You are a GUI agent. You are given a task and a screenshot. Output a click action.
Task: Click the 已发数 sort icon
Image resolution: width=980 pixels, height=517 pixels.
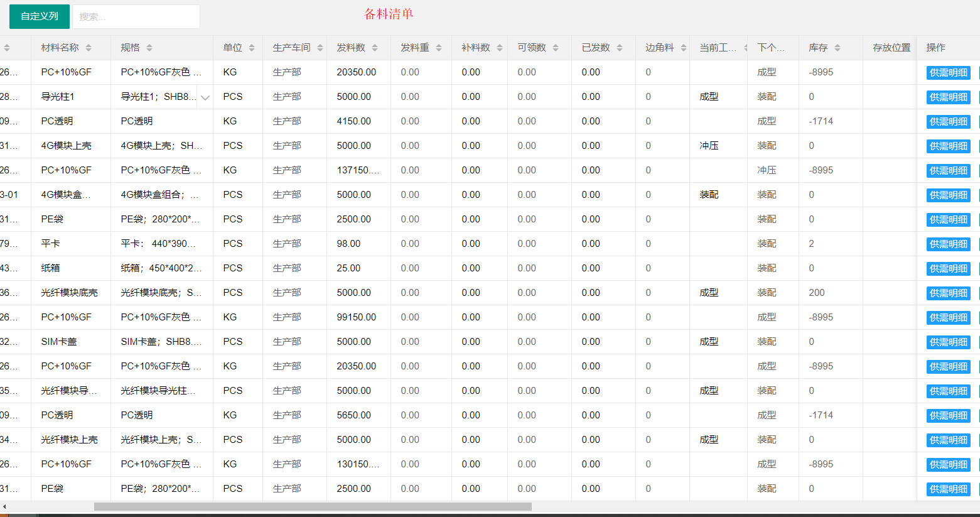click(620, 48)
